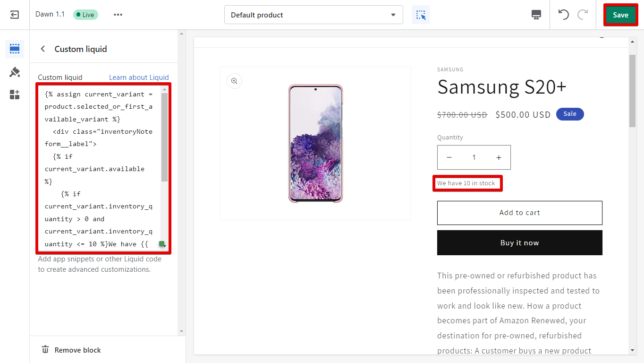Open Theme settings paintbrush icon
Viewport: 644px width, 363px height.
(15, 72)
